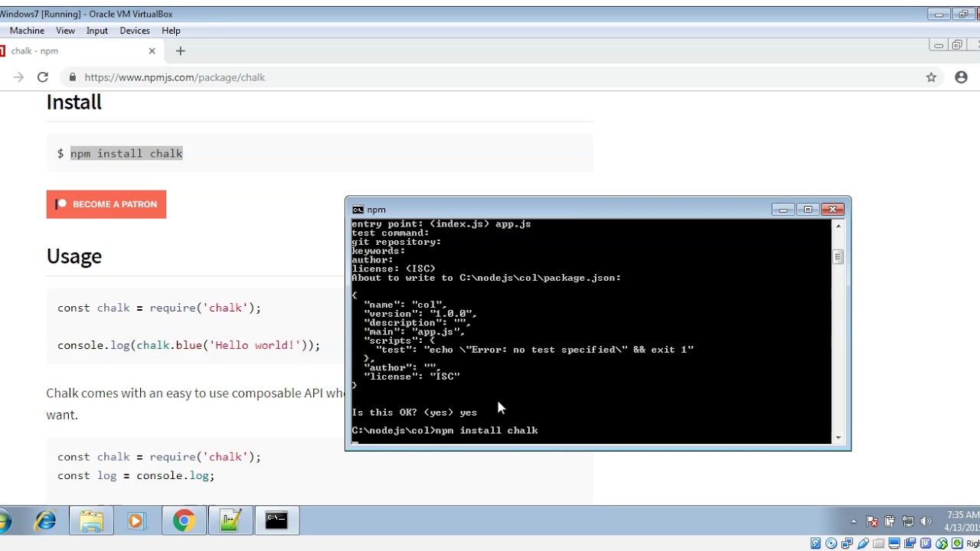Click VirtualBox keyboard capture arrow icon
Viewport: 980px width, 551px height.
click(957, 543)
